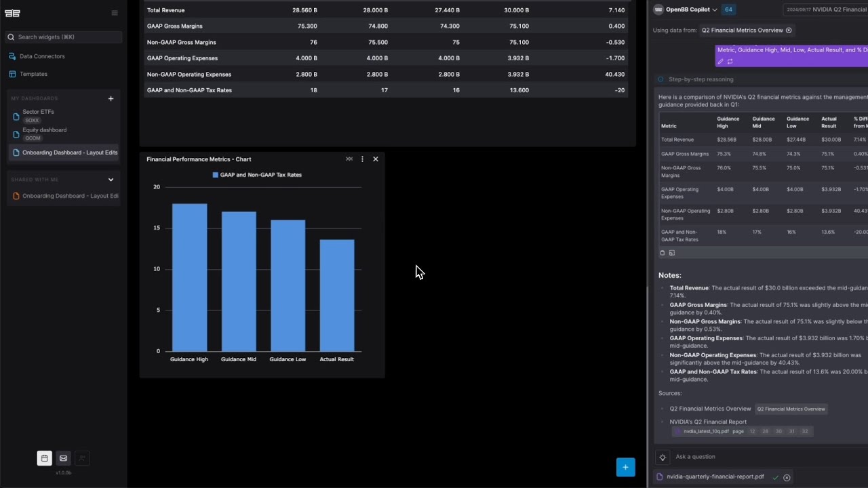Viewport: 868px width, 488px height.
Task: Edit the user prompt with the pencil icon
Action: [x=720, y=62]
